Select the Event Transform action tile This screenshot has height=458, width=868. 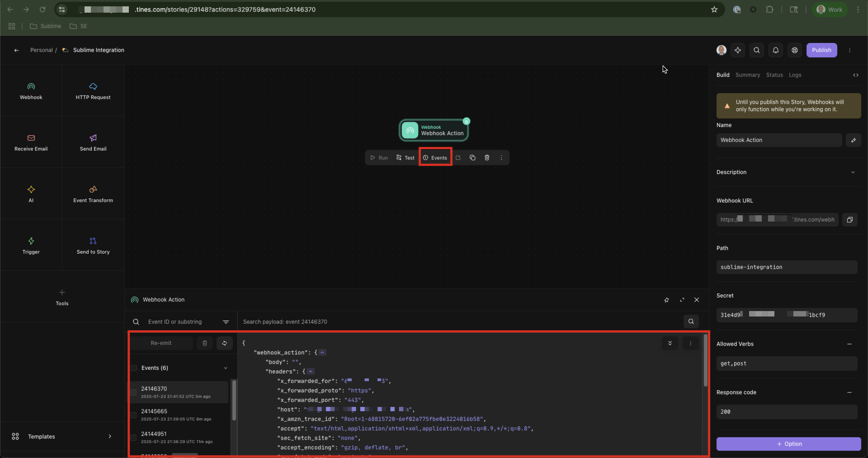point(93,194)
